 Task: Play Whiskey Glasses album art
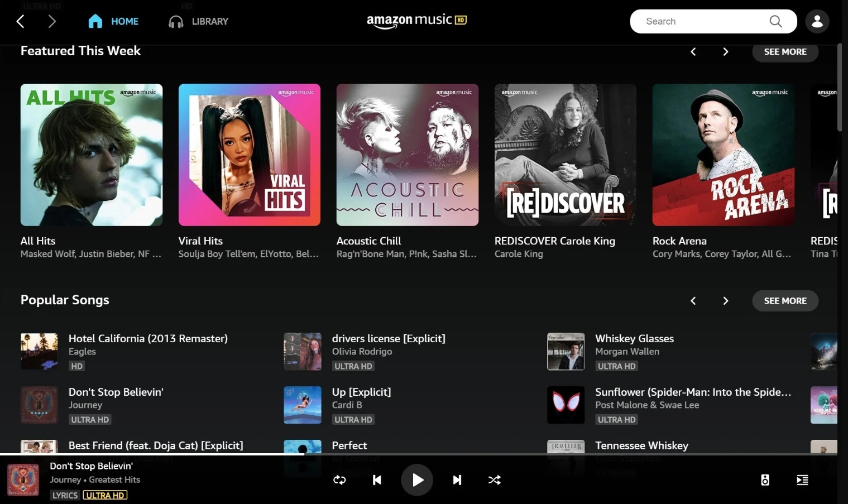tap(566, 352)
